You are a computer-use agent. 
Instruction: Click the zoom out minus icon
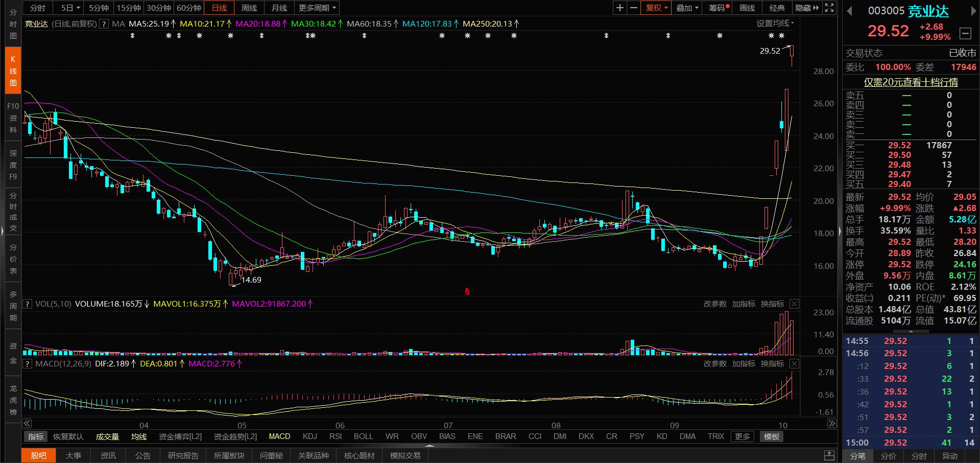pyautogui.click(x=634, y=8)
